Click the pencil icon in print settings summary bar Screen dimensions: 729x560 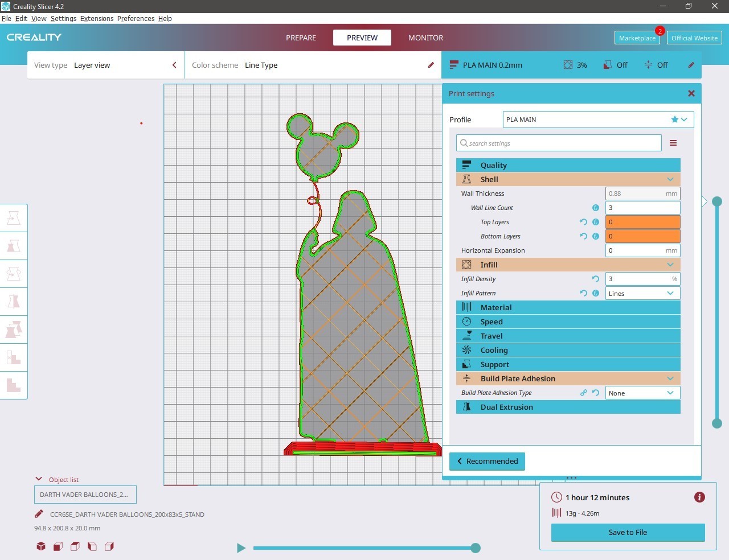pos(691,65)
